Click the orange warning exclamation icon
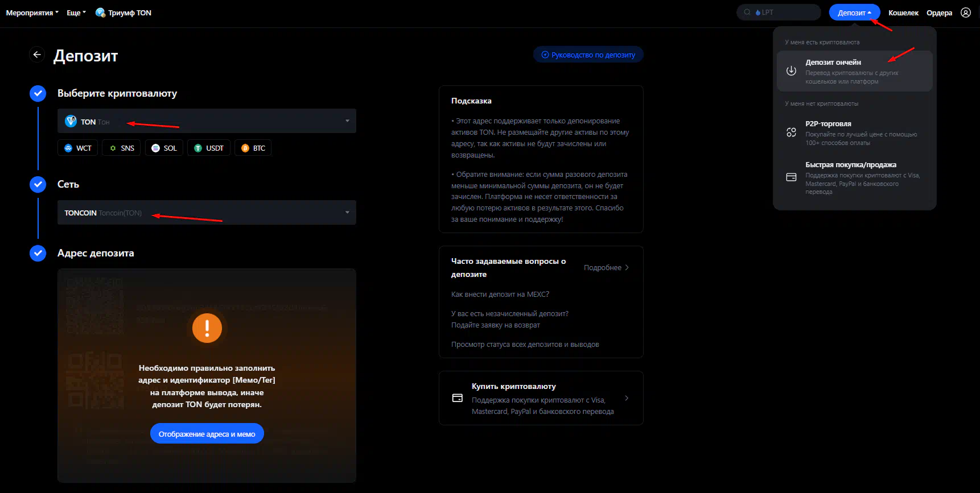The image size is (980, 493). (207, 328)
